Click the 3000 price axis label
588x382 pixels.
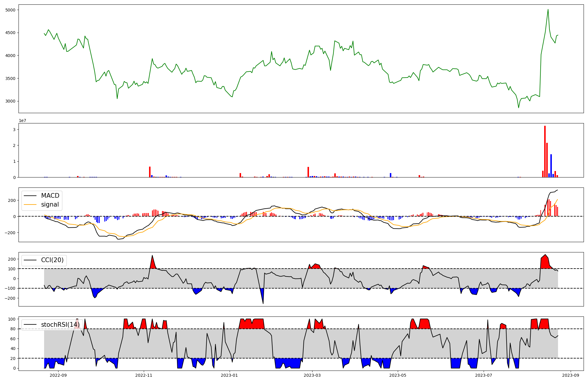[x=10, y=101]
